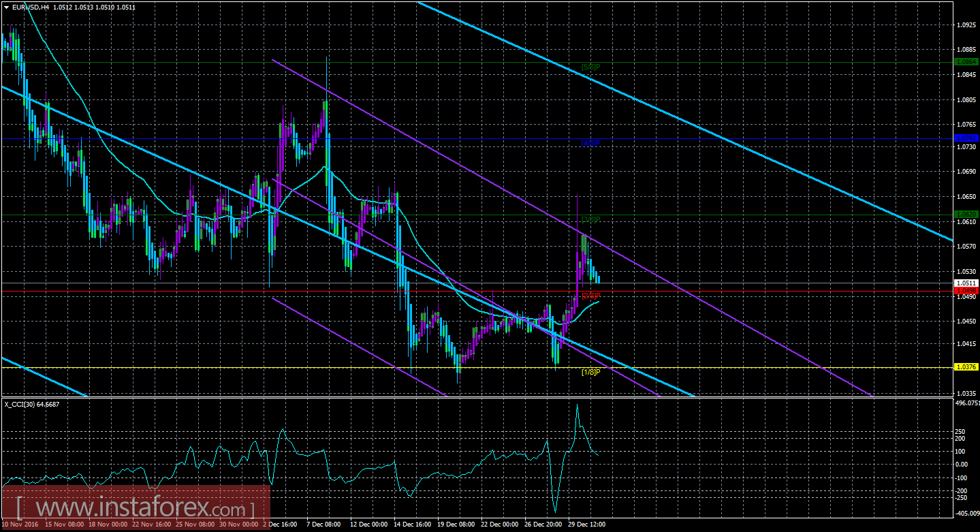Click 1.0805 on the price scale

coord(967,100)
